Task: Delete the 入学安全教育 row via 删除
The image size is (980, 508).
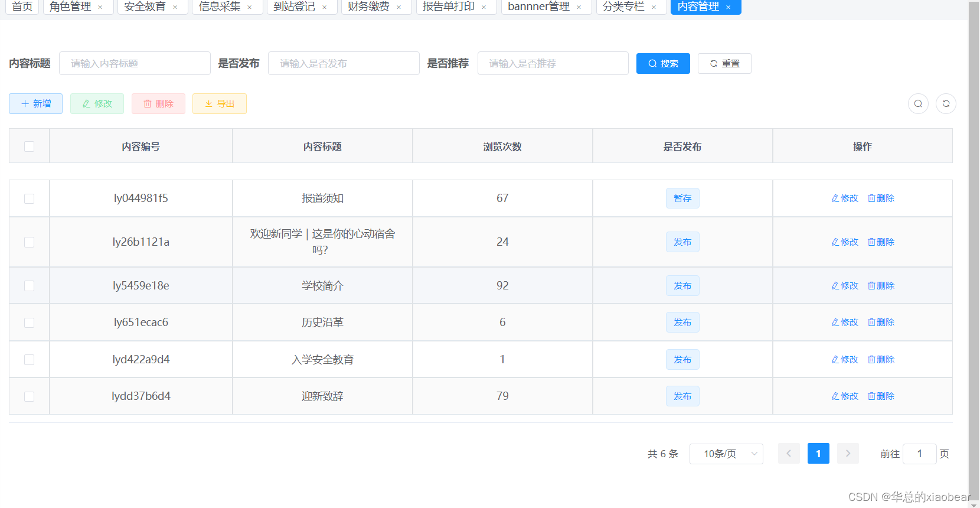Action: click(x=881, y=360)
